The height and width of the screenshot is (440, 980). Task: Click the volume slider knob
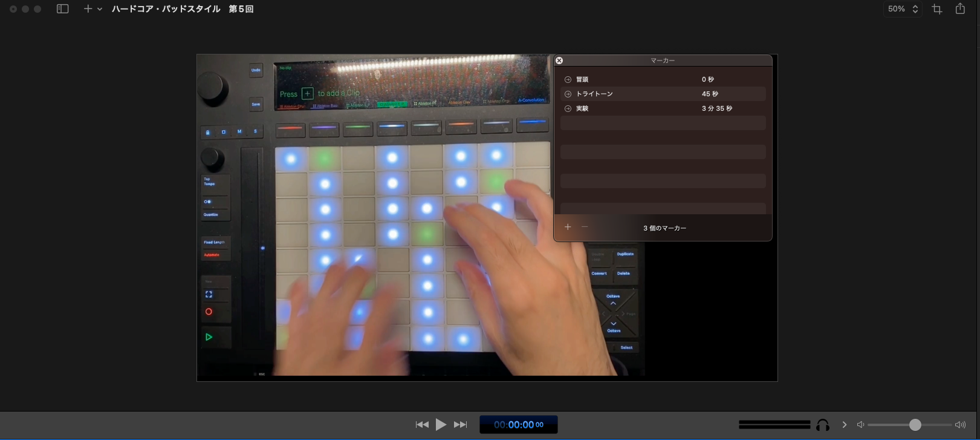tap(915, 425)
